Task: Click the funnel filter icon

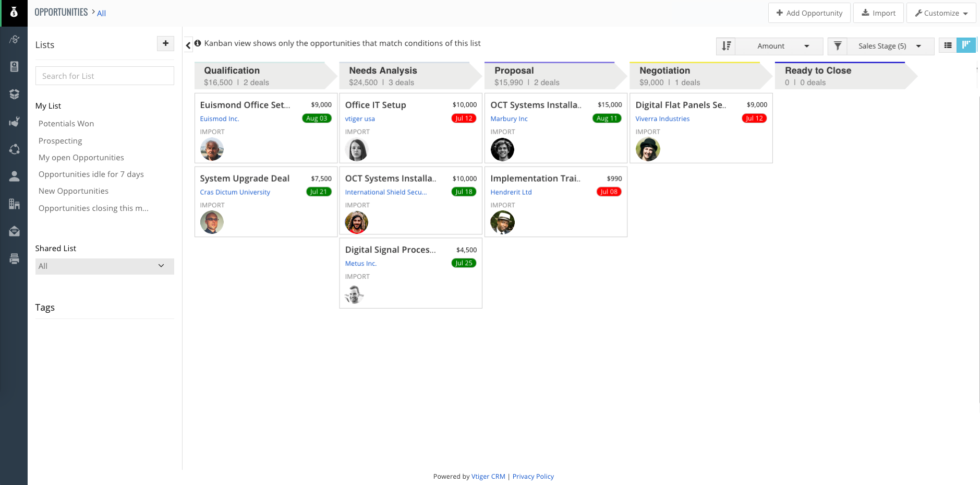Action: point(837,46)
